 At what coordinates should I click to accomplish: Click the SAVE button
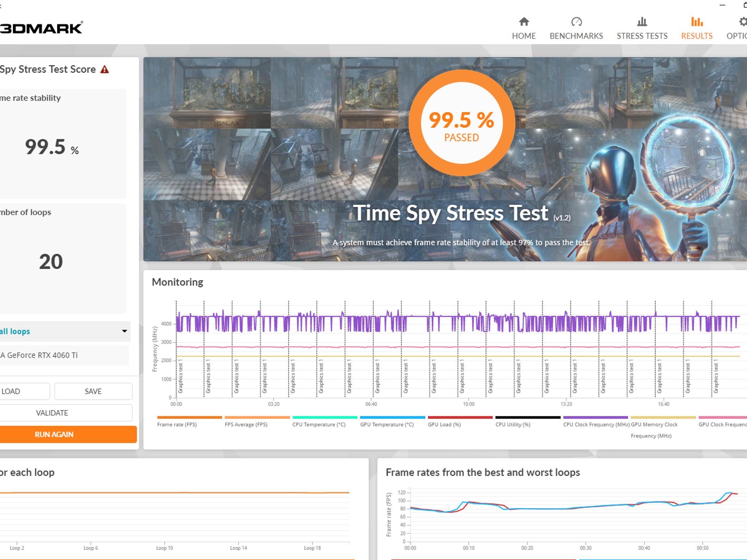[x=93, y=391]
